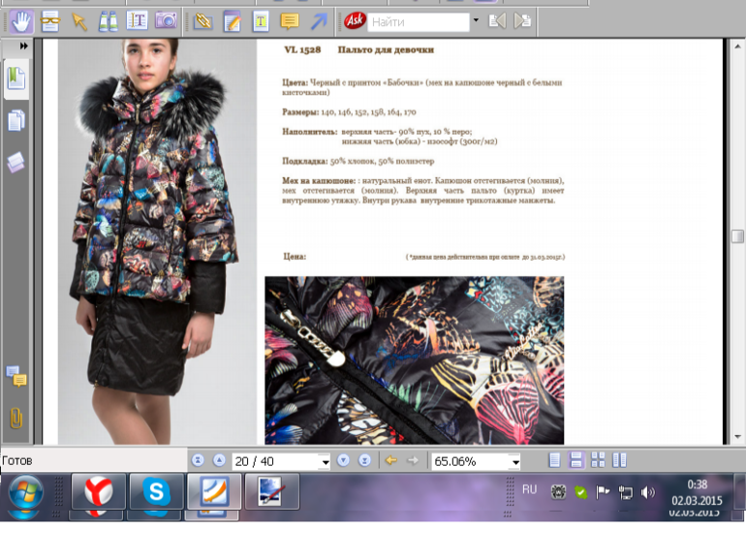
Task: Select the Text selection tool
Action: pyautogui.click(x=138, y=20)
